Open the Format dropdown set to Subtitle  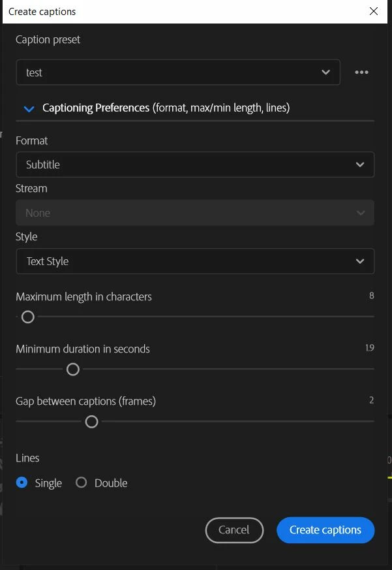pos(194,165)
